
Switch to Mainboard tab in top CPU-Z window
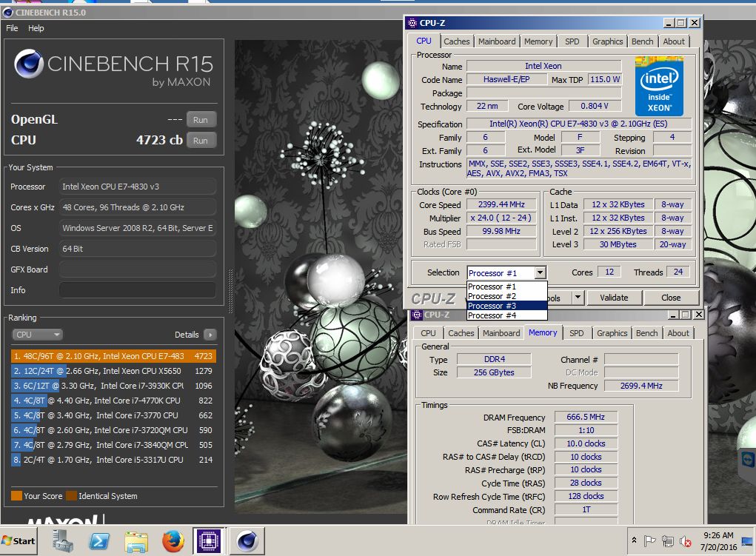click(x=497, y=41)
